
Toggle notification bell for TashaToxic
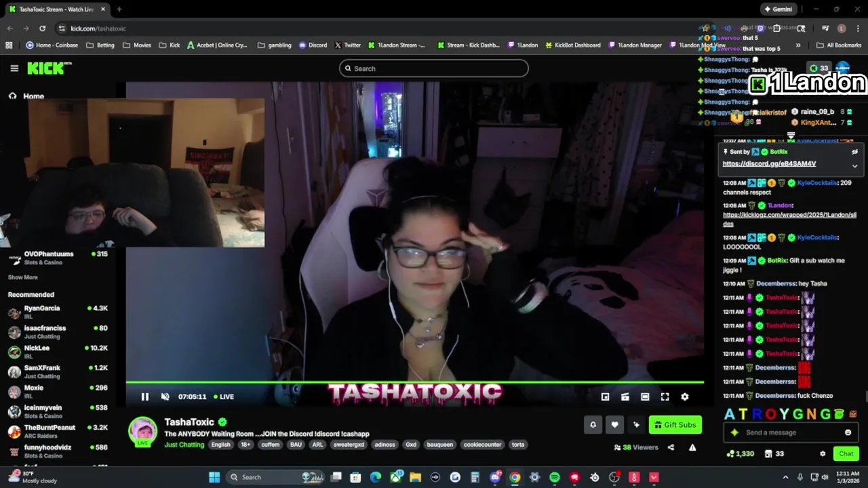tap(593, 425)
